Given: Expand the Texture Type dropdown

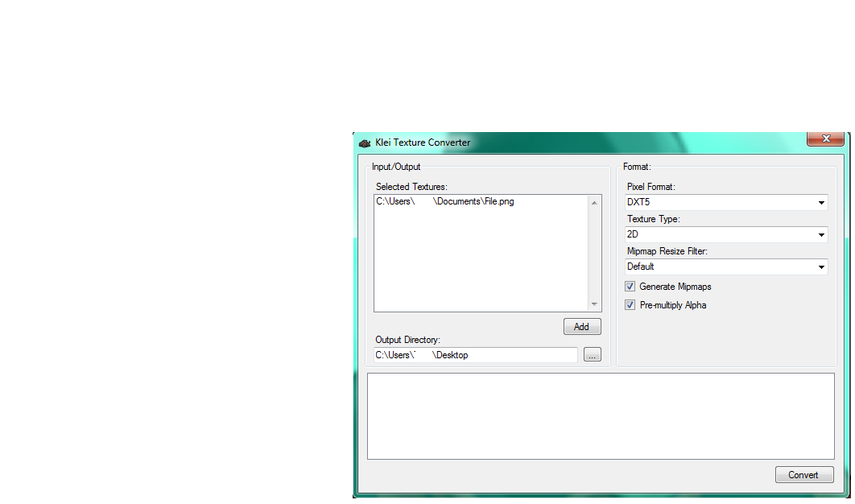Looking at the screenshot, I should point(725,235).
